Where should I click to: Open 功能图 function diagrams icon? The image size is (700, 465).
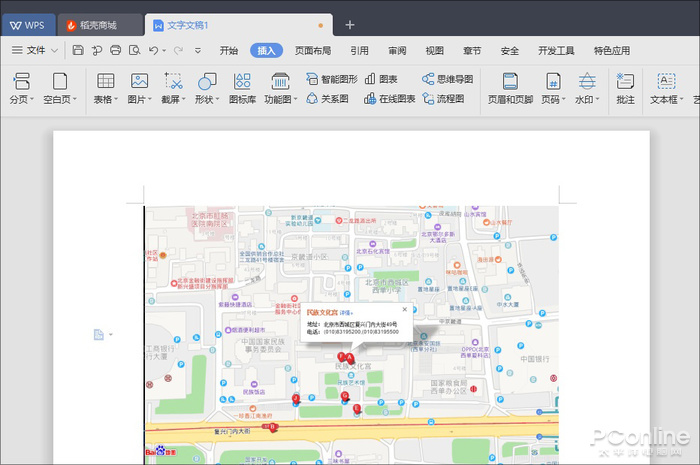click(x=280, y=88)
